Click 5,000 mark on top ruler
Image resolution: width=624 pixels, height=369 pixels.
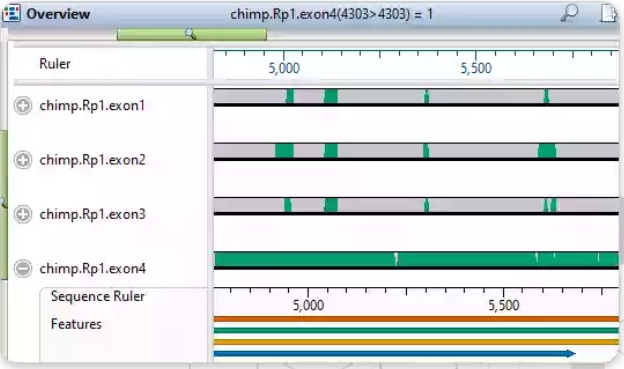point(284,68)
